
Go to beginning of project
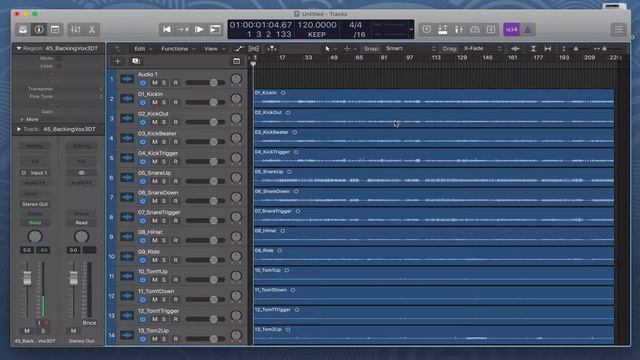tap(167, 29)
